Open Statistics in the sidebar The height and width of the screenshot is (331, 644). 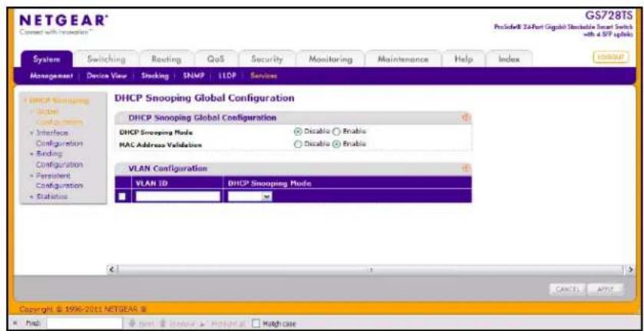pyautogui.click(x=51, y=197)
